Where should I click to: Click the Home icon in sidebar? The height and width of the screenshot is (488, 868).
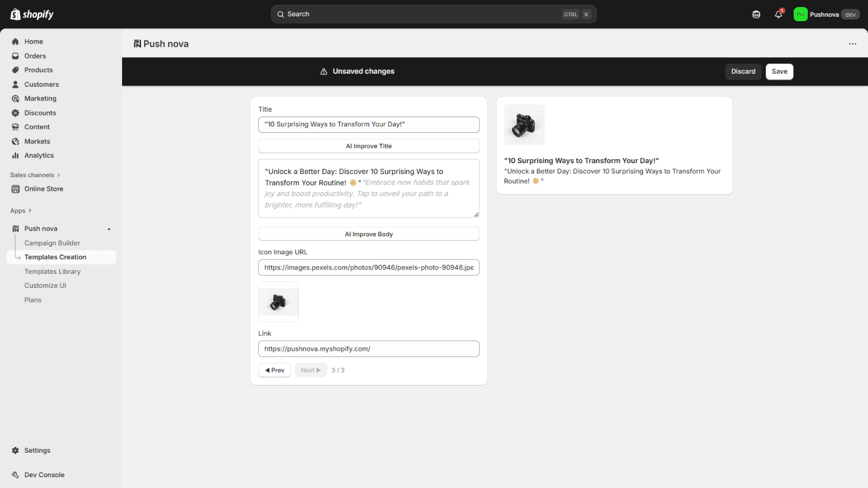tap(15, 42)
